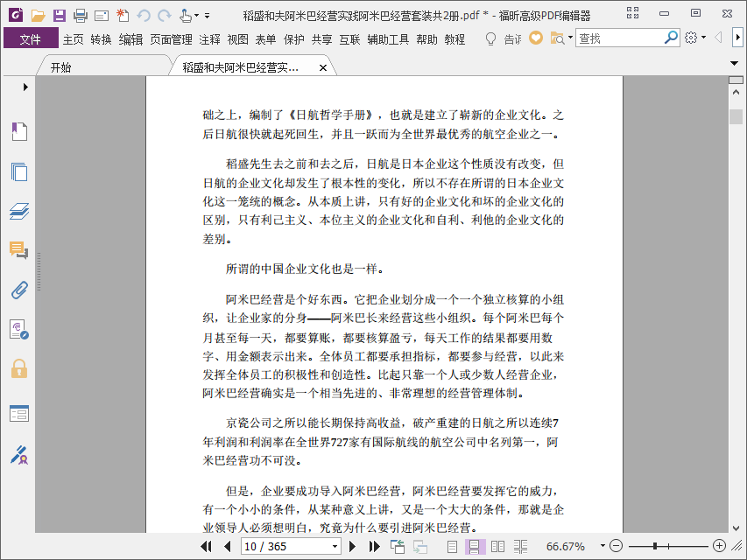The image size is (747, 560).
Task: Open the 编辑 ribbon tab
Action: [130, 39]
